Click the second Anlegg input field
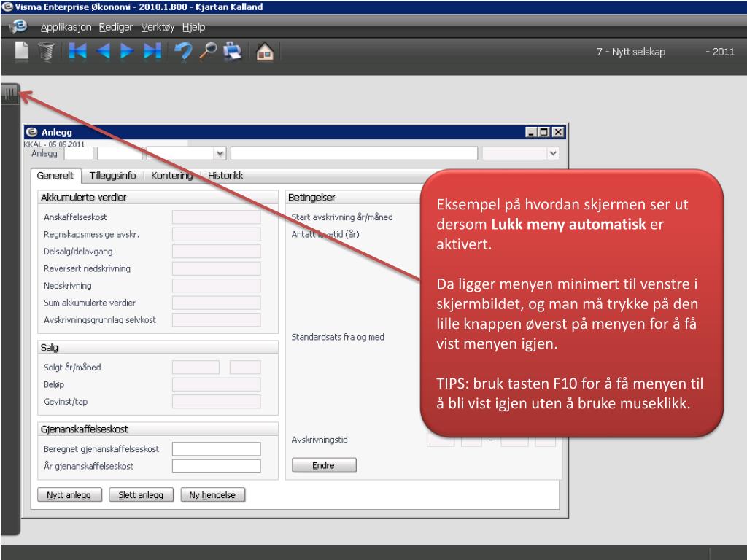 pos(120,153)
